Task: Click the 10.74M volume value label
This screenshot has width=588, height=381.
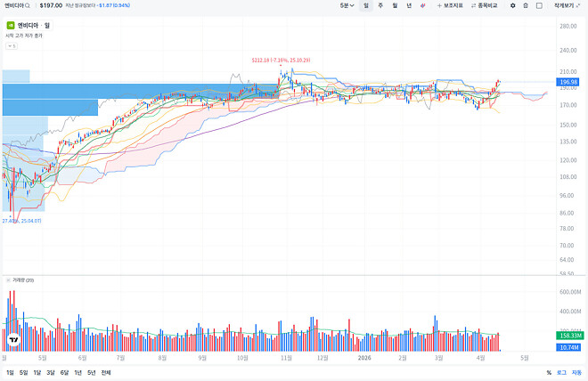Action: [570, 348]
